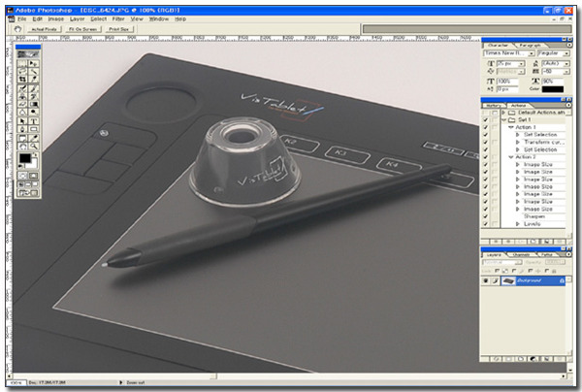Viewport: 582px width, 392px height.
Task: Expand the Levels step
Action: pyautogui.click(x=518, y=224)
